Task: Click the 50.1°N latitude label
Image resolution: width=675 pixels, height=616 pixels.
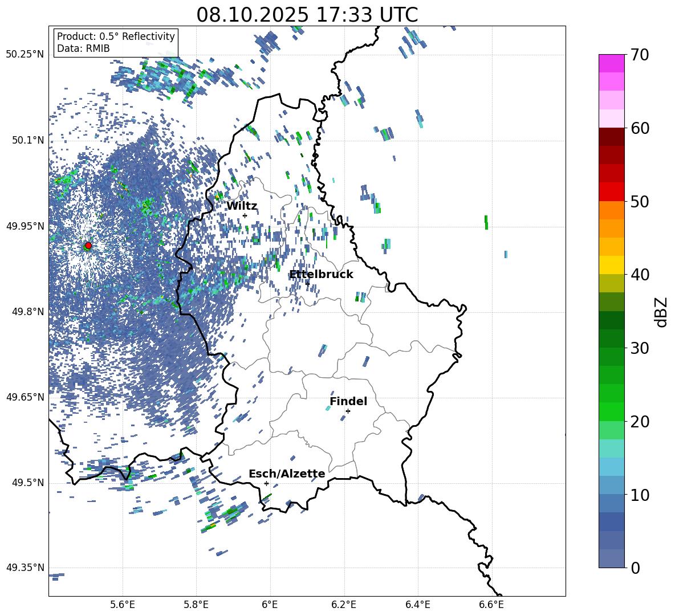Action: coord(28,140)
